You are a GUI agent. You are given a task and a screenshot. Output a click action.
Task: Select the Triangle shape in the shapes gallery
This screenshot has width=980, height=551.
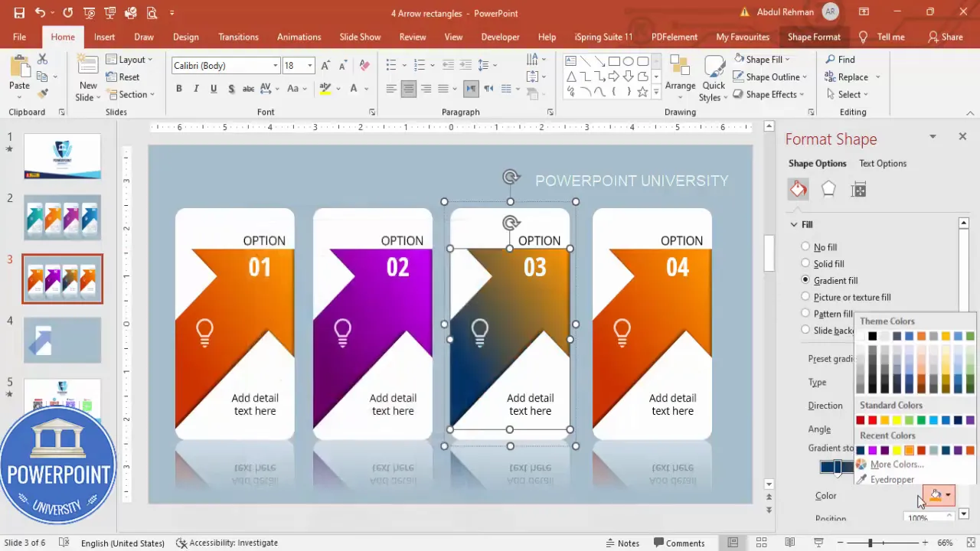(x=570, y=77)
